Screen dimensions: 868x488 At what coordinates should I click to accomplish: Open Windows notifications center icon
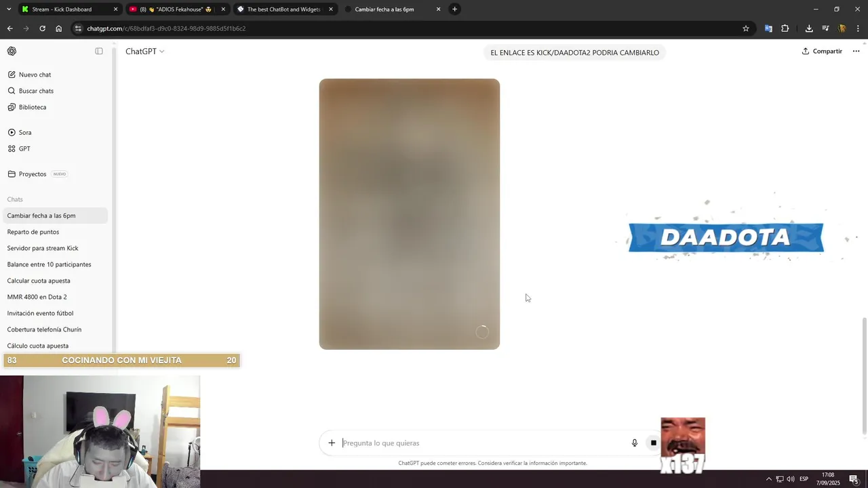[x=854, y=479]
